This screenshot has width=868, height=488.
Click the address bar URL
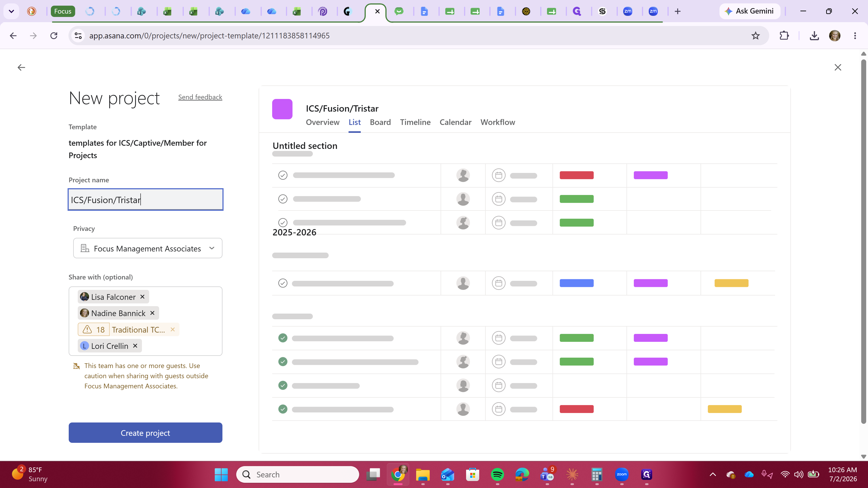coord(209,36)
